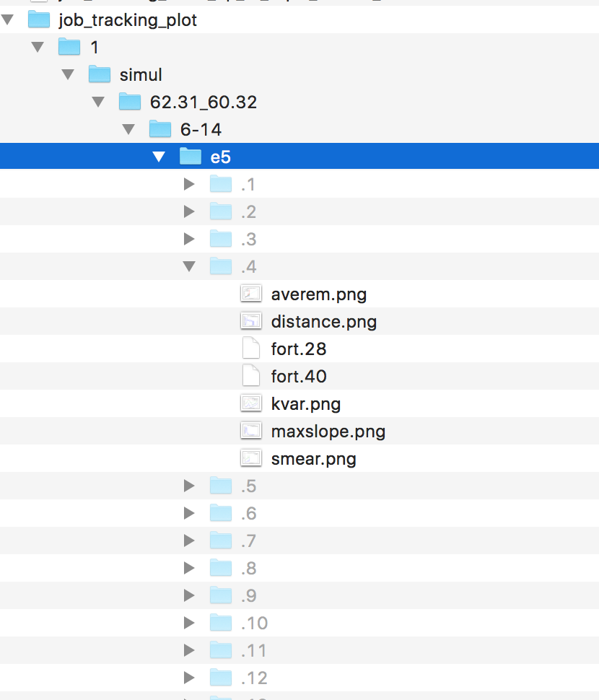The width and height of the screenshot is (599, 700).
Task: Expand the .9 folder triangle
Action: click(189, 595)
